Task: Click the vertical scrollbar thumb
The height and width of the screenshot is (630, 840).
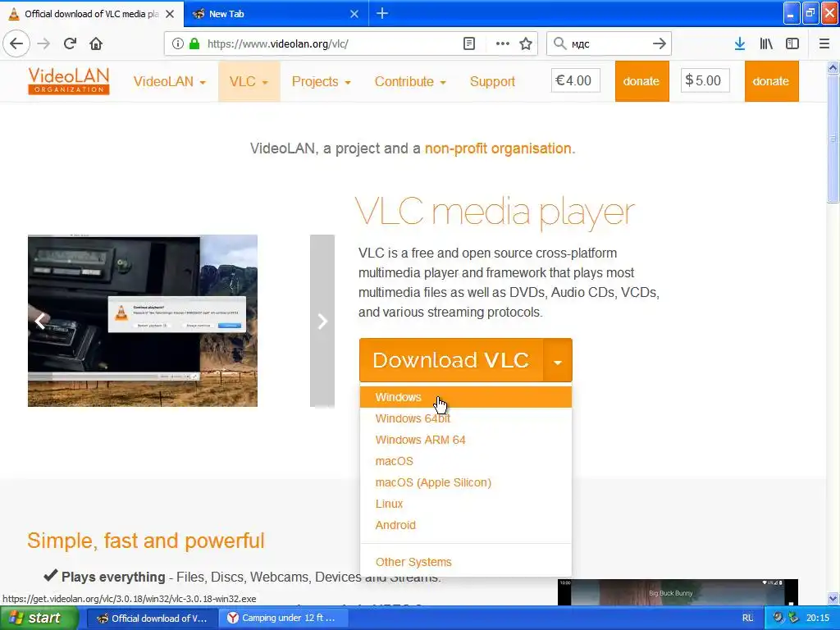Action: pos(833,139)
